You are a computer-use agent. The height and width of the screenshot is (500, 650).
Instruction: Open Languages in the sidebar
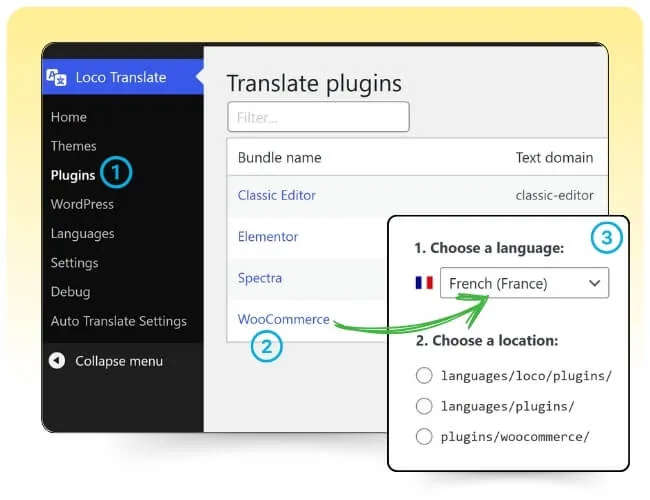(x=82, y=234)
